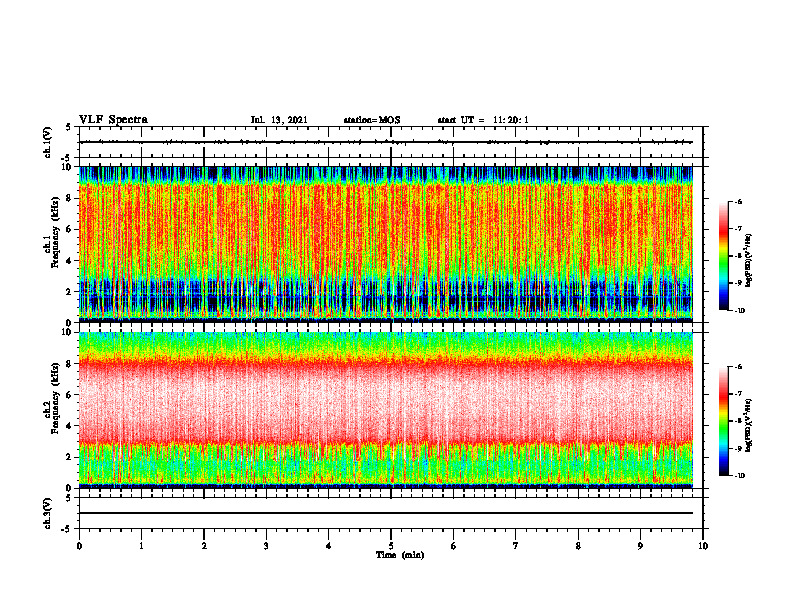The image size is (792, 612).
Task: Click the "Time (min)" x-axis label
Action: pos(400,555)
